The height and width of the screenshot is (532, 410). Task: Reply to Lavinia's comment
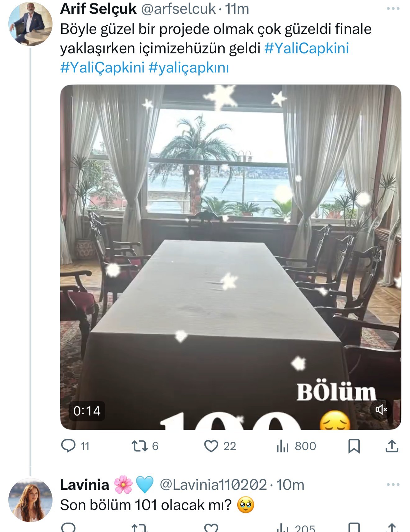pyautogui.click(x=69, y=528)
